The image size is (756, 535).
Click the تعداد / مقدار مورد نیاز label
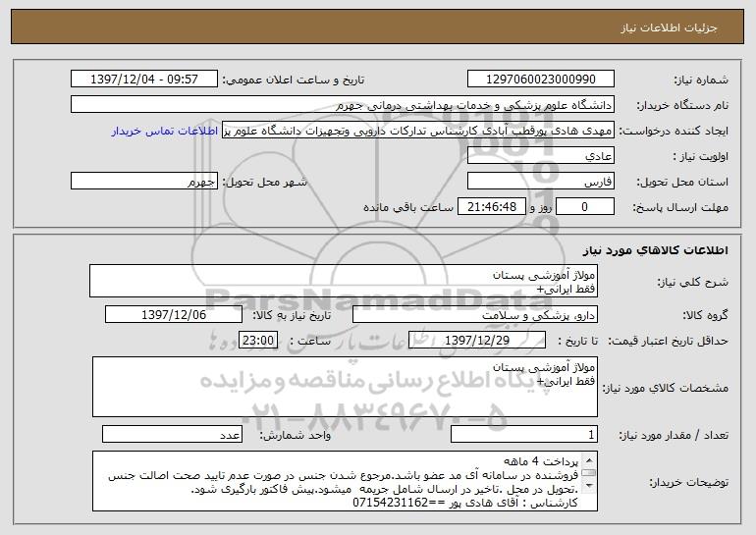(x=674, y=435)
